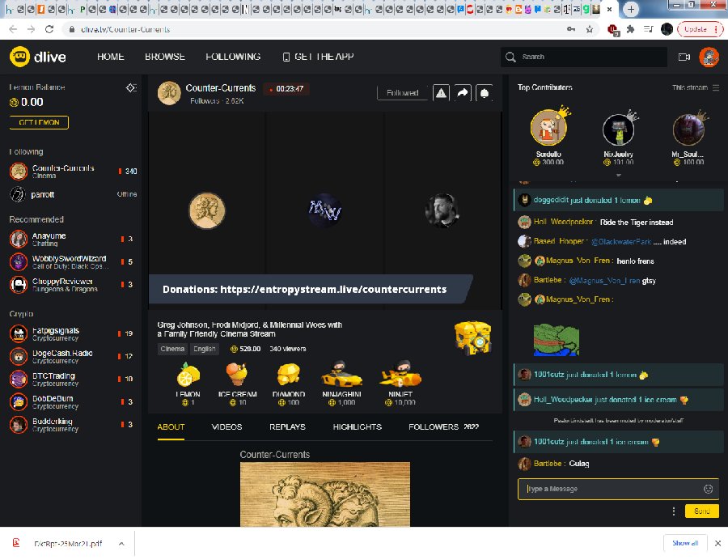Image resolution: width=728 pixels, height=560 pixels.
Task: Click the GET LEMON button
Action: [39, 122]
